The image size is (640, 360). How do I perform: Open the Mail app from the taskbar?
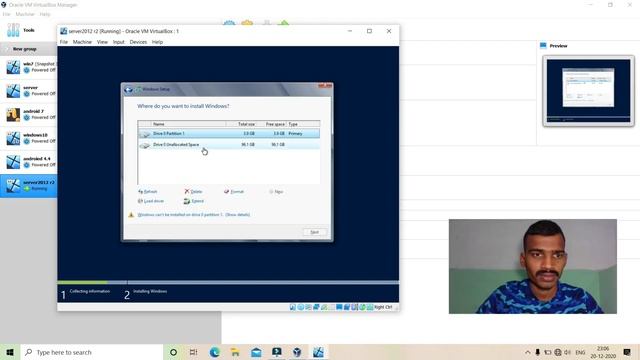(256, 352)
